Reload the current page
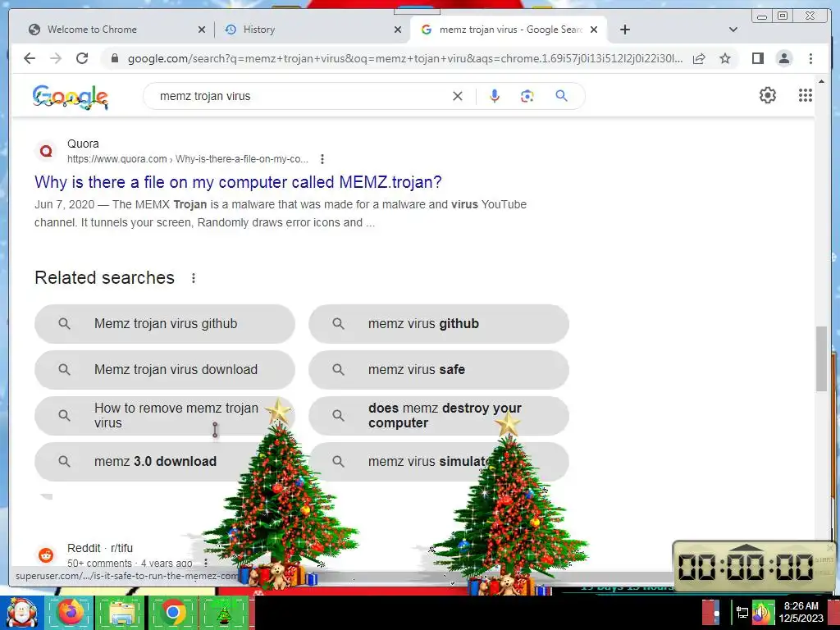Screen dimensions: 840x630 [82, 58]
